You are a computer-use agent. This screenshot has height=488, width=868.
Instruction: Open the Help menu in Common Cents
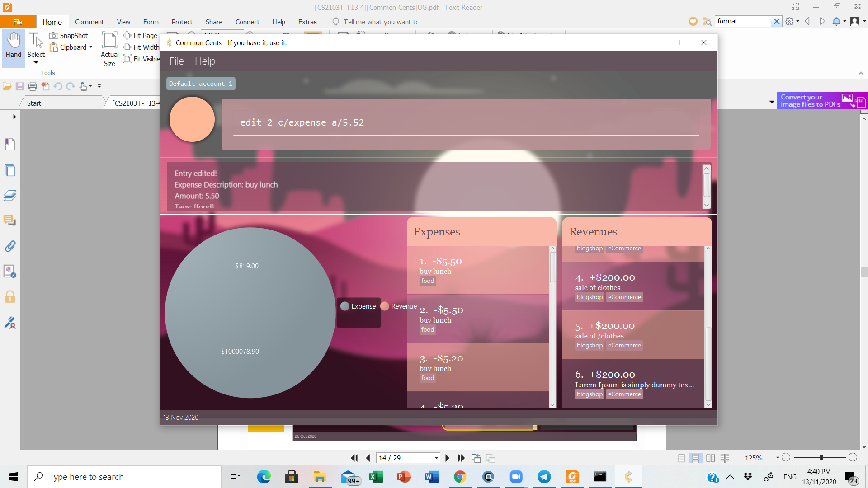(205, 61)
